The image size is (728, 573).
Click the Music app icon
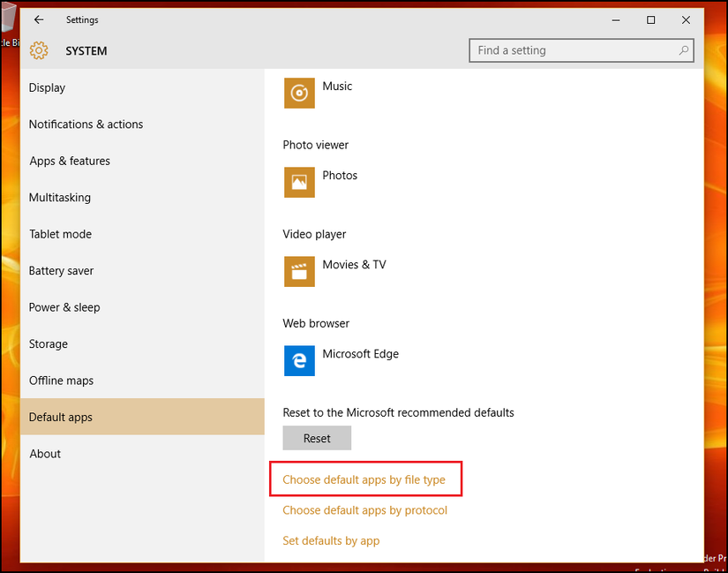299,93
